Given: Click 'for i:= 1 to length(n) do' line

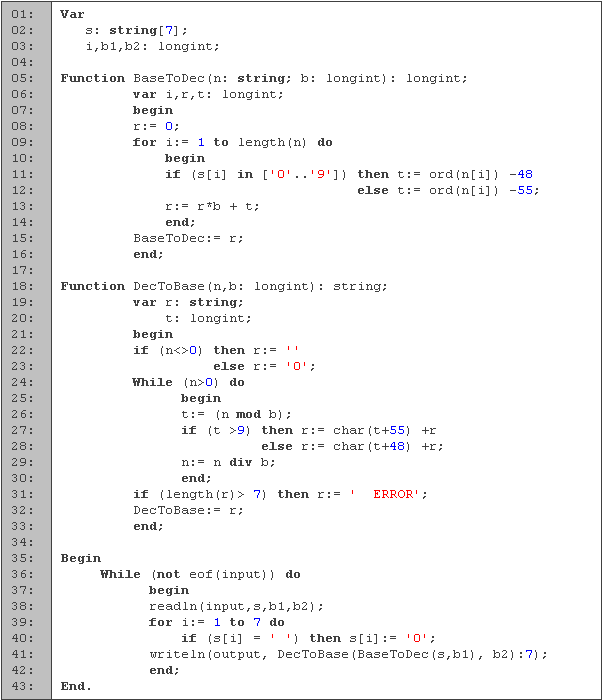Looking at the screenshot, I should tap(233, 142).
